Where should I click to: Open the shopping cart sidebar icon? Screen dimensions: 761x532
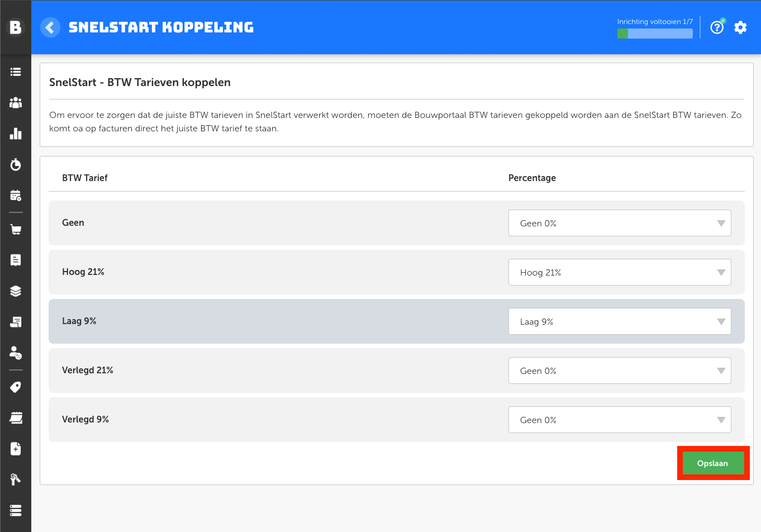click(x=16, y=230)
